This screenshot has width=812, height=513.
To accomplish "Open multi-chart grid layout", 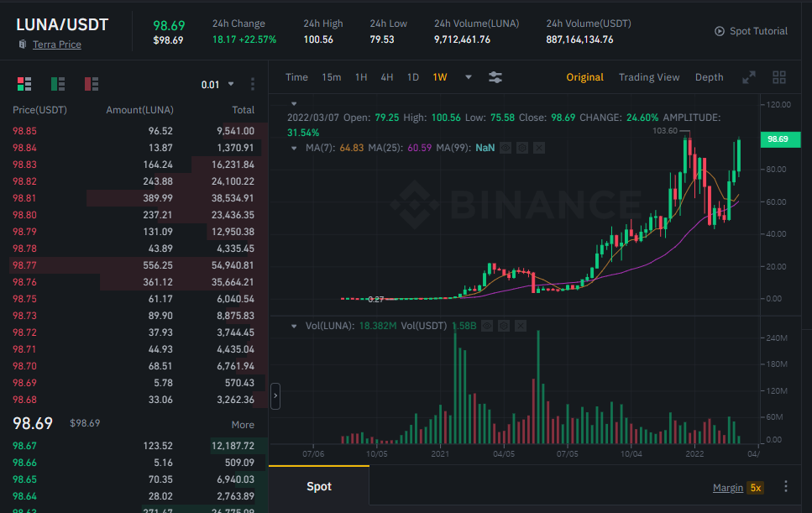I will 779,77.
